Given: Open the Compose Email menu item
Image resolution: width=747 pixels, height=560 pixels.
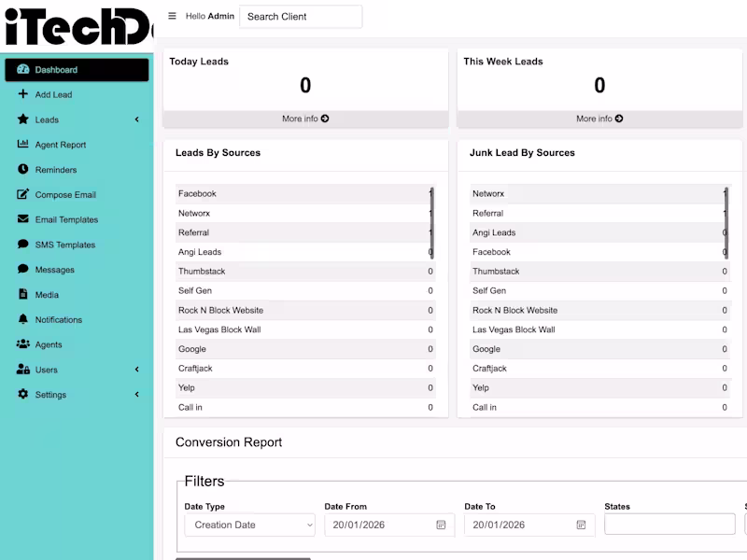Looking at the screenshot, I should point(77,195).
